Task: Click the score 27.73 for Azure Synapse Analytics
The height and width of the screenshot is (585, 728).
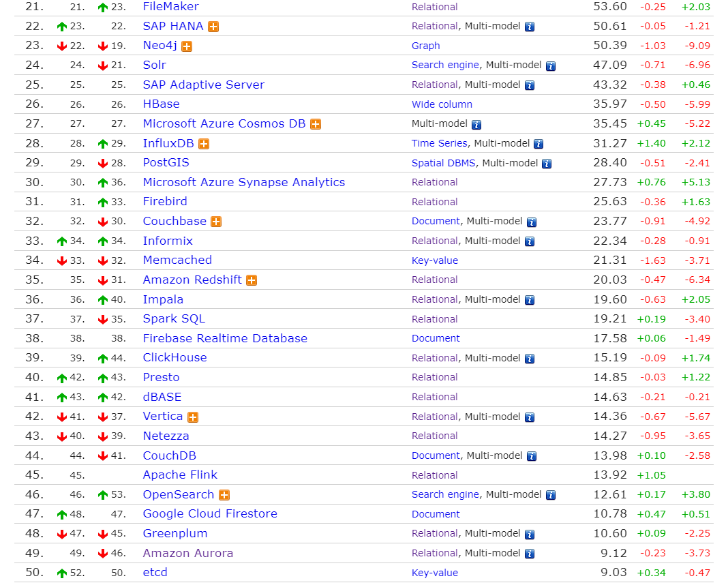Action: 610,182
